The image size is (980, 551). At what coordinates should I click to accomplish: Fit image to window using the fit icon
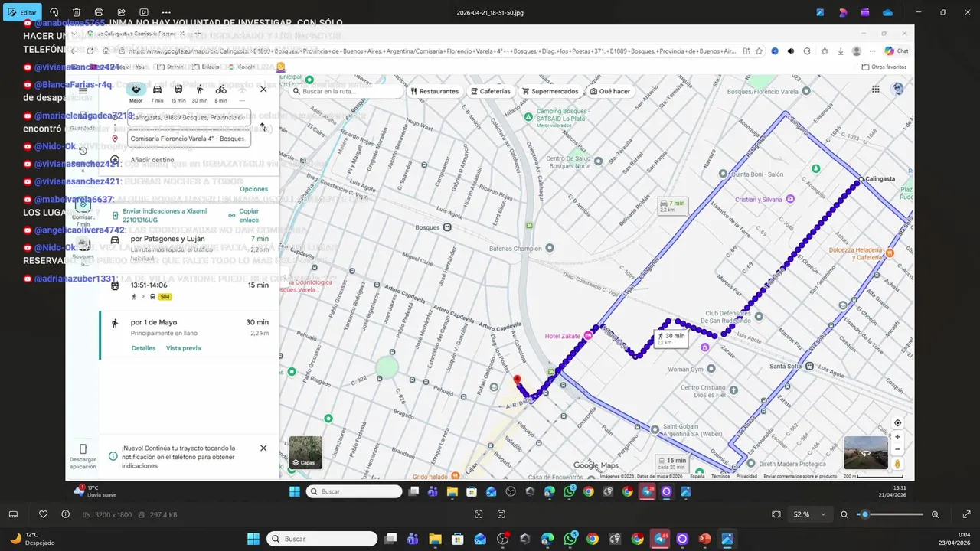pos(776,514)
